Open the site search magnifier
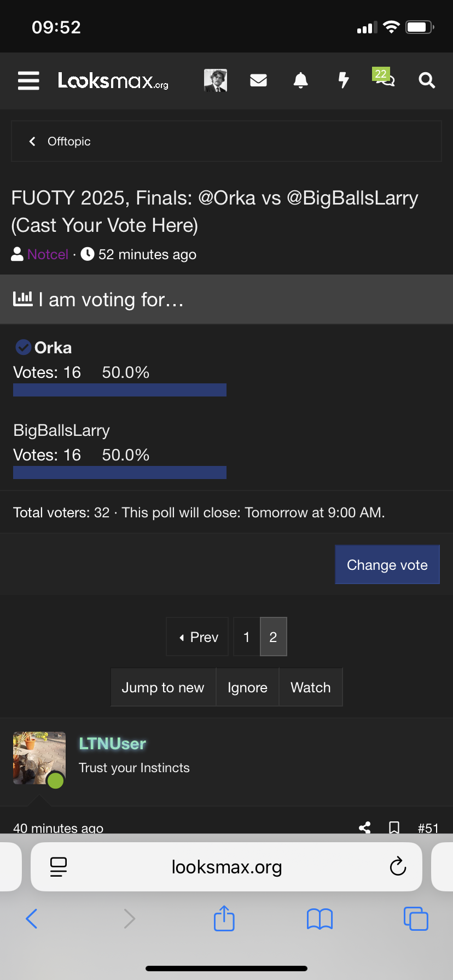 click(427, 80)
